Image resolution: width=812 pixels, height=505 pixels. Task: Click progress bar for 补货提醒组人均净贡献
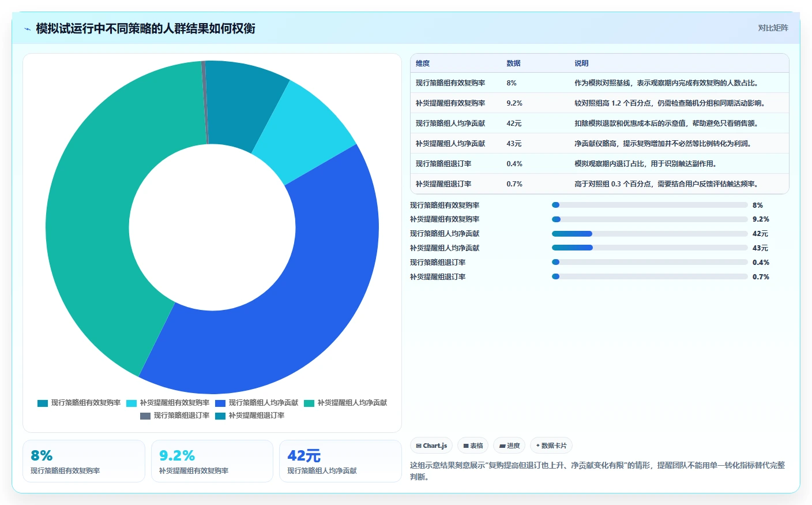click(x=650, y=248)
